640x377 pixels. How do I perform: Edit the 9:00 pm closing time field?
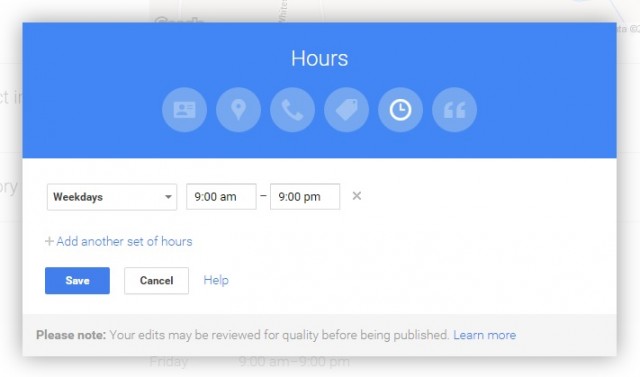pos(305,197)
